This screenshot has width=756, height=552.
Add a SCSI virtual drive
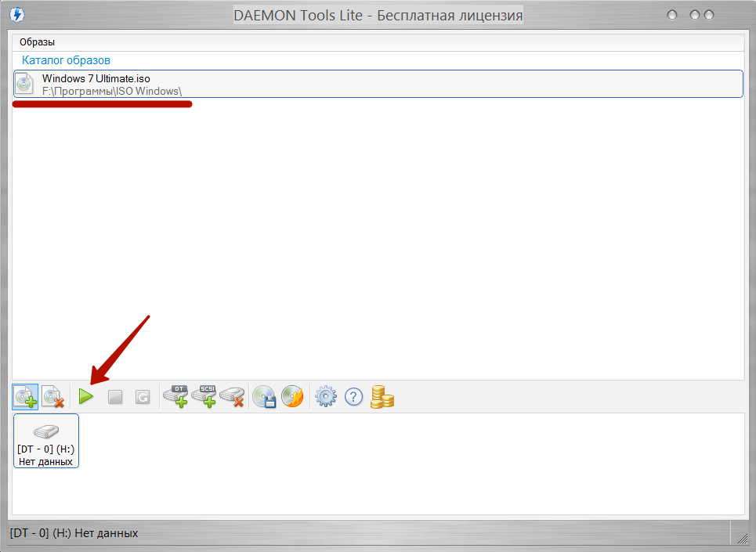pos(204,397)
